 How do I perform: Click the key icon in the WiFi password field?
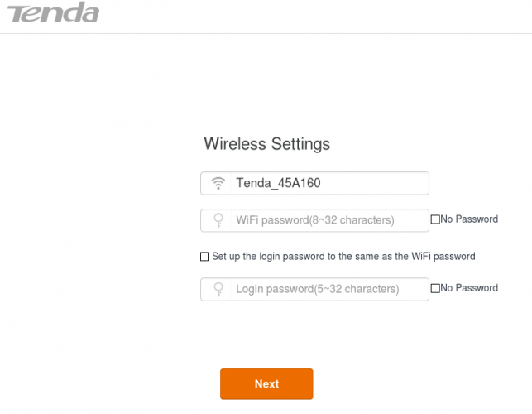(218, 220)
